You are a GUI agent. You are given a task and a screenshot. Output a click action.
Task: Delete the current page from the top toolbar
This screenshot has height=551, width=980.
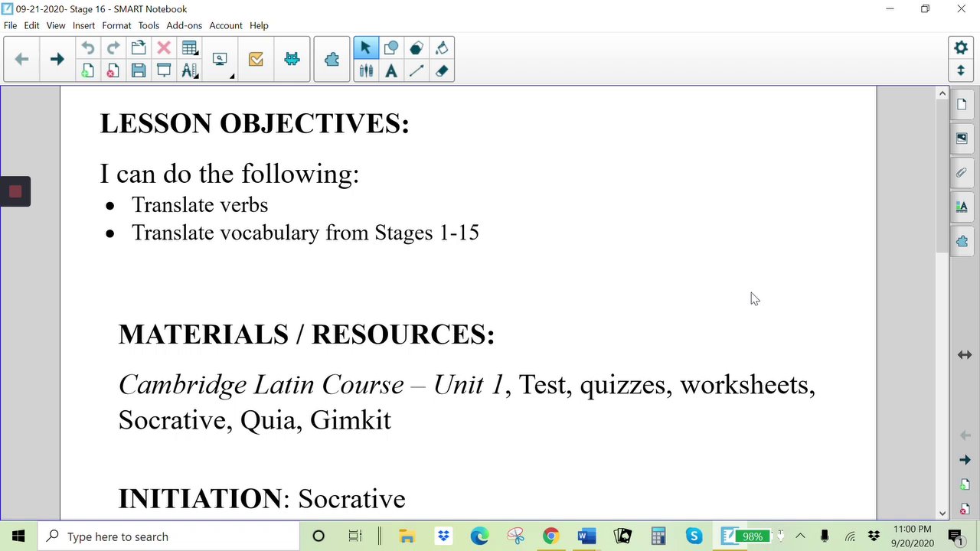(x=113, y=71)
